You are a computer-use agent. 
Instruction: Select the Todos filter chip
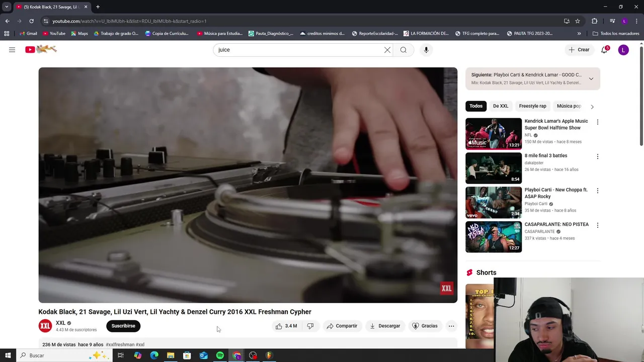tap(476, 106)
